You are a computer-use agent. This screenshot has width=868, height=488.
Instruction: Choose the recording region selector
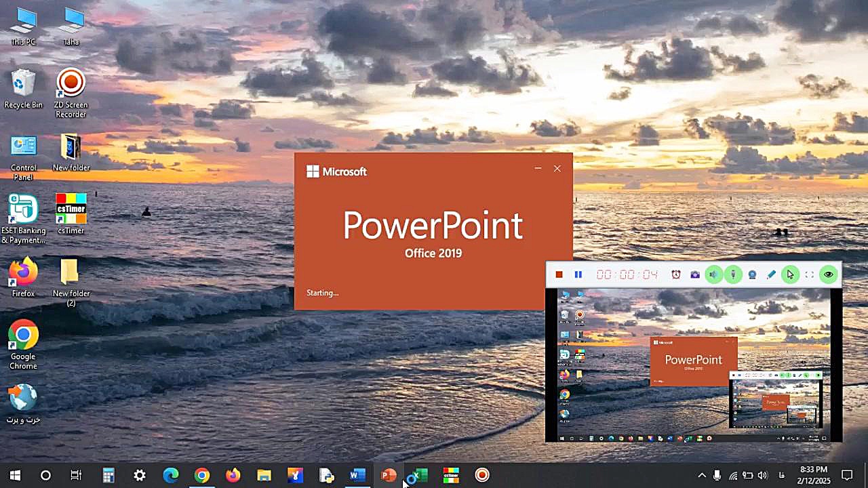[809, 274]
